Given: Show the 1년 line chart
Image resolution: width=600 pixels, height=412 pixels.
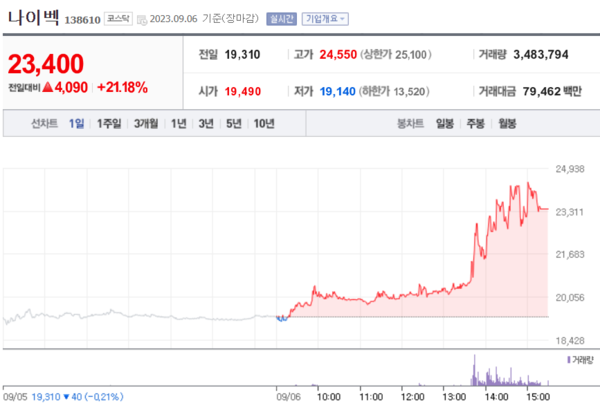Looking at the screenshot, I should (x=179, y=124).
